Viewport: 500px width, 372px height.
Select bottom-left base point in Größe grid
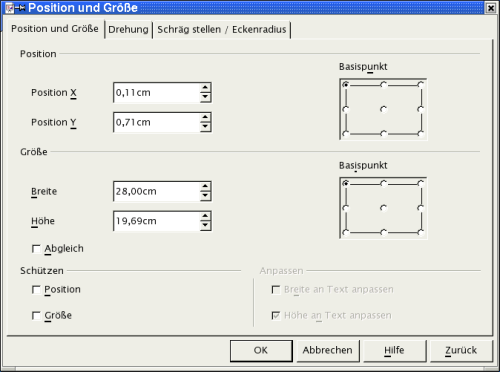346,232
